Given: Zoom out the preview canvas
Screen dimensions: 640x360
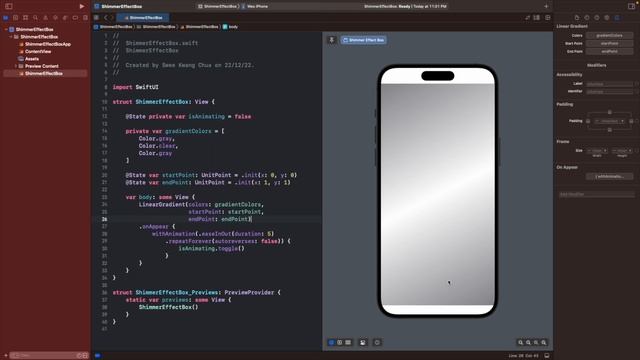Looking at the screenshot, I should click(x=520, y=342).
